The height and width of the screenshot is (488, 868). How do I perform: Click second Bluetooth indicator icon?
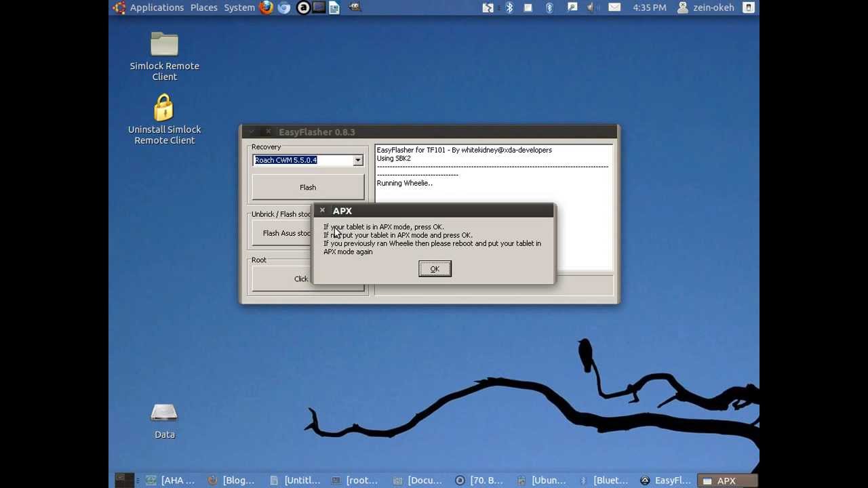tap(550, 7)
